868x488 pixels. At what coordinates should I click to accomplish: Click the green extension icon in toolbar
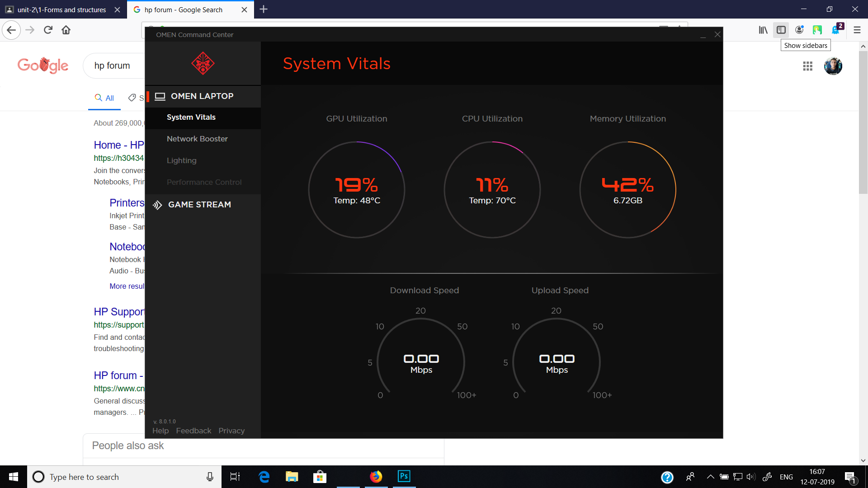817,30
